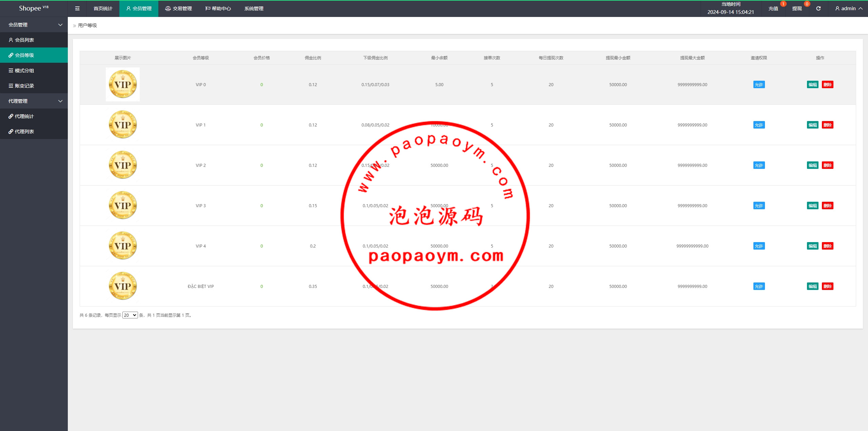This screenshot has height=431, width=868.
Task: Select the 0.15/0.07/0.03 commission cell
Action: pyautogui.click(x=375, y=84)
